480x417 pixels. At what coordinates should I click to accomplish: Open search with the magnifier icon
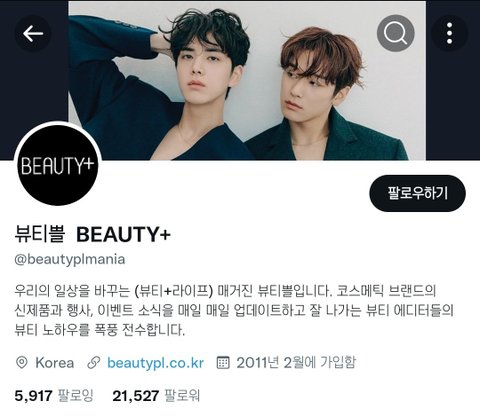pos(396,33)
